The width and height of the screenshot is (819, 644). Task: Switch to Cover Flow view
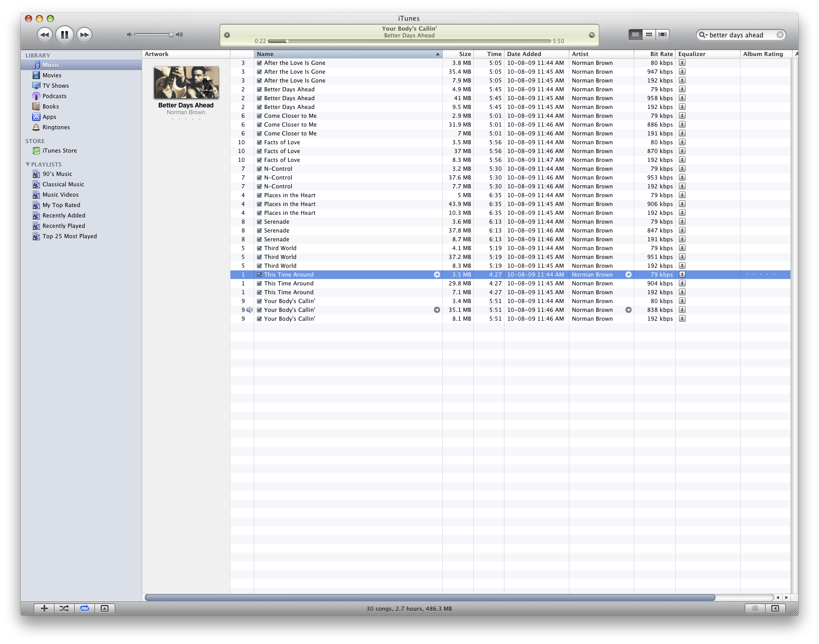662,34
